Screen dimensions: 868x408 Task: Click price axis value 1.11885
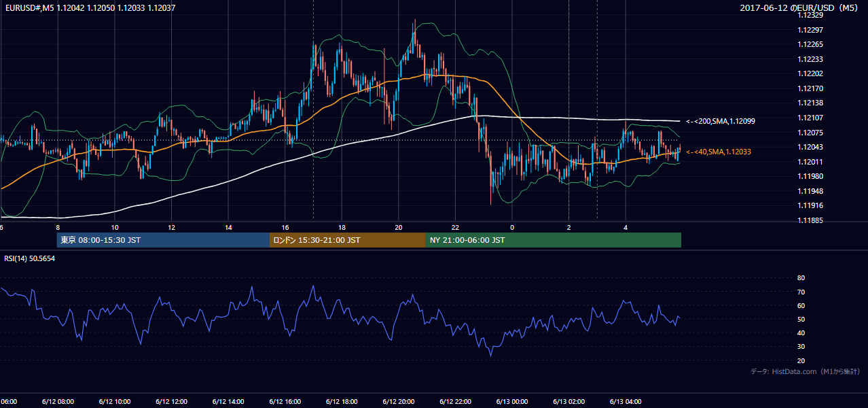pos(810,220)
